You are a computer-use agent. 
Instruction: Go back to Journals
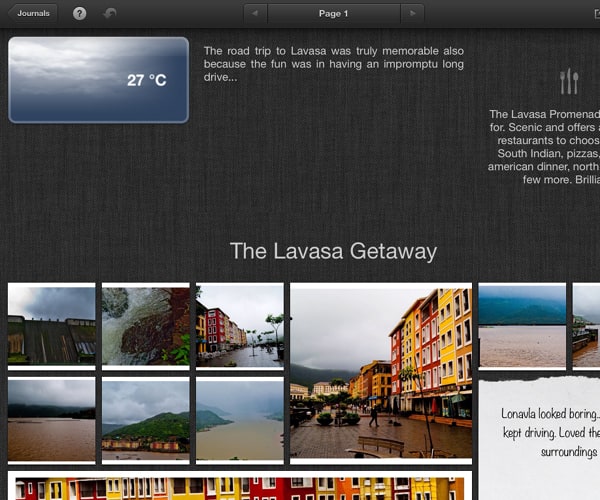tap(33, 13)
